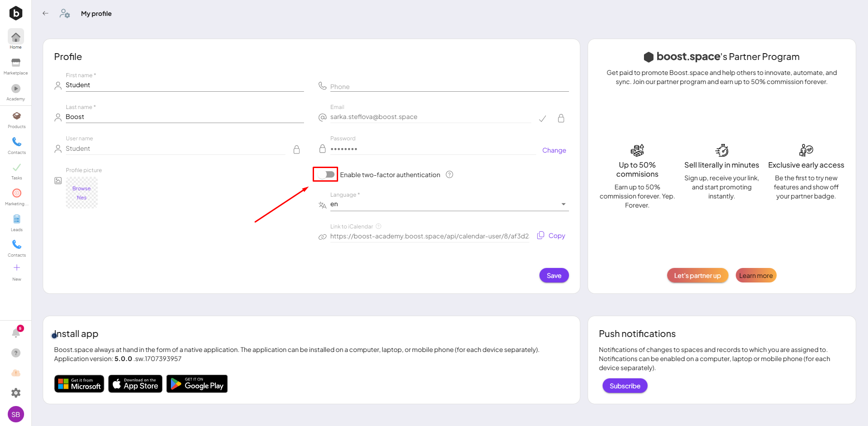The height and width of the screenshot is (426, 868).
Task: Click the SB user avatar
Action: pyautogui.click(x=16, y=414)
